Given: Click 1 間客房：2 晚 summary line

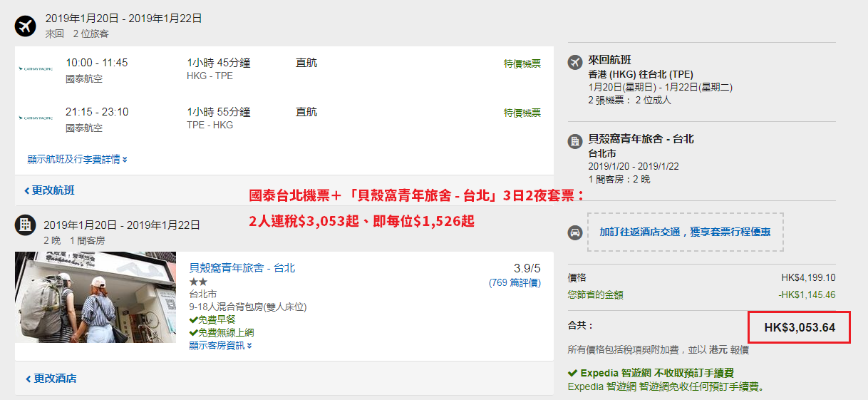Looking at the screenshot, I should click(619, 179).
